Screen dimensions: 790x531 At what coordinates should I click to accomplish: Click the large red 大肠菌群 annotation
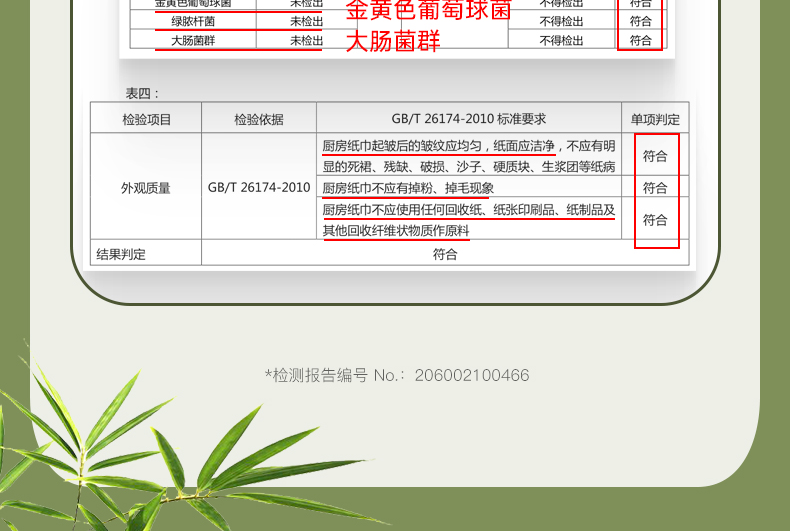pyautogui.click(x=392, y=41)
